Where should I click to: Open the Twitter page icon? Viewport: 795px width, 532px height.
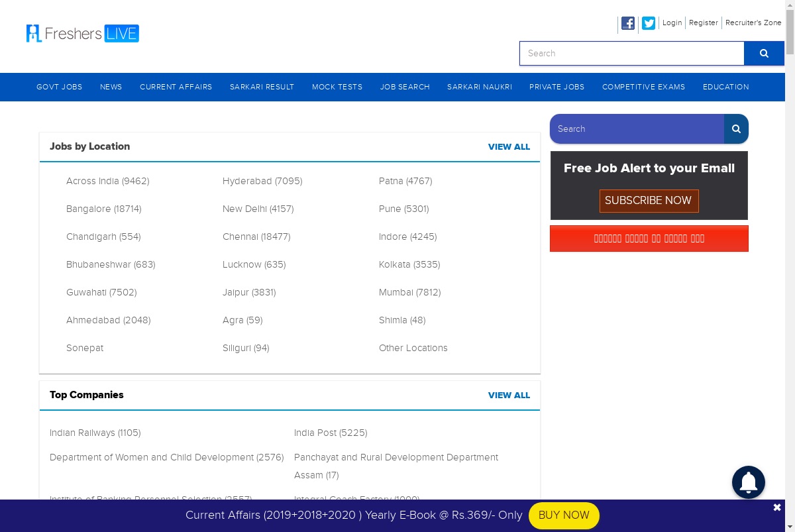tap(649, 23)
